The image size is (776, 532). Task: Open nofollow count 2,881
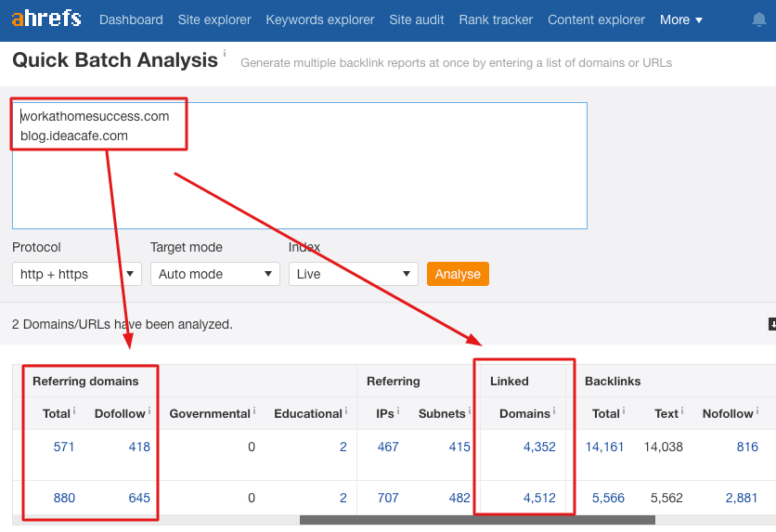click(742, 498)
